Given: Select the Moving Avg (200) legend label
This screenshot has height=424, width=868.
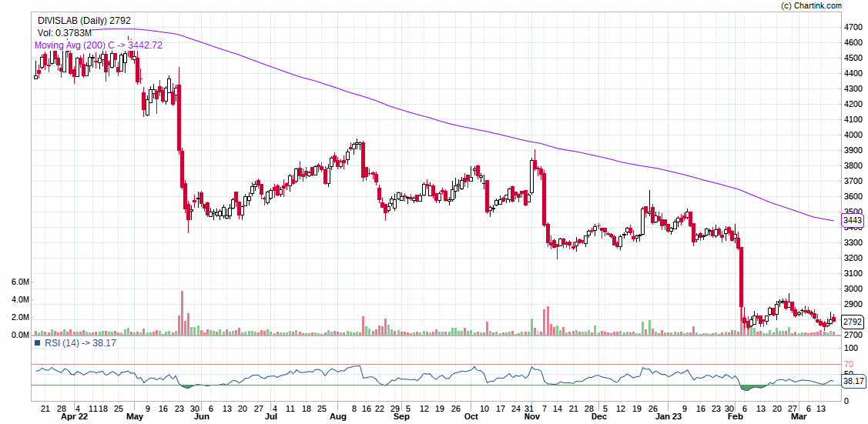Looking at the screenshot, I should (99, 45).
